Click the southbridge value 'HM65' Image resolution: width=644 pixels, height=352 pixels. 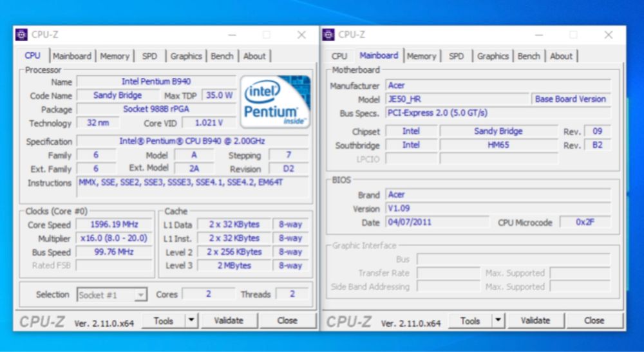point(498,145)
